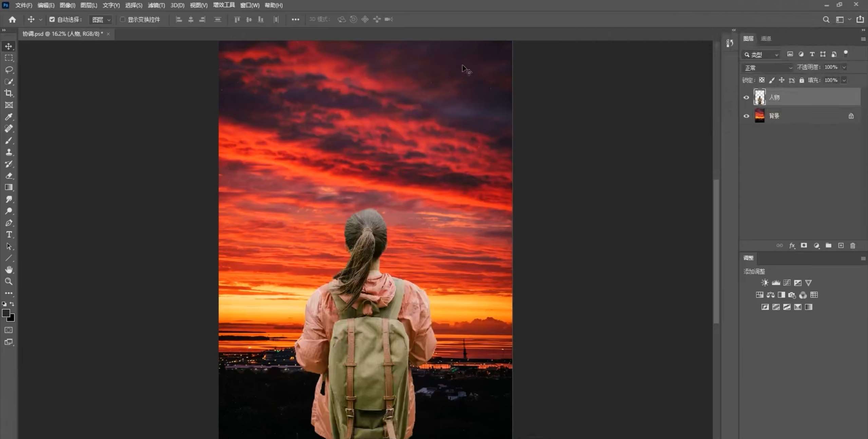Viewport: 868px width, 439px height.
Task: Toggle visibility of the 背景 layer
Action: click(746, 116)
